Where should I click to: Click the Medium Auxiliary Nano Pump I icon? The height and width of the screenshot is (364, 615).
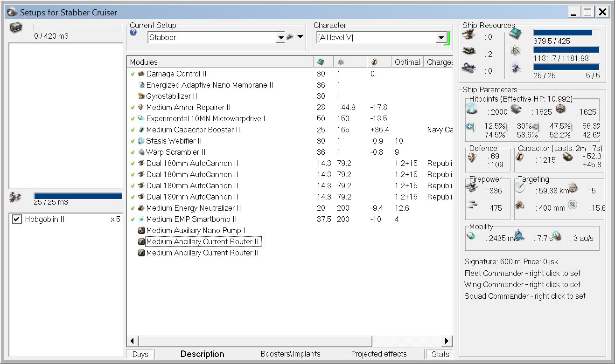pyautogui.click(x=141, y=230)
